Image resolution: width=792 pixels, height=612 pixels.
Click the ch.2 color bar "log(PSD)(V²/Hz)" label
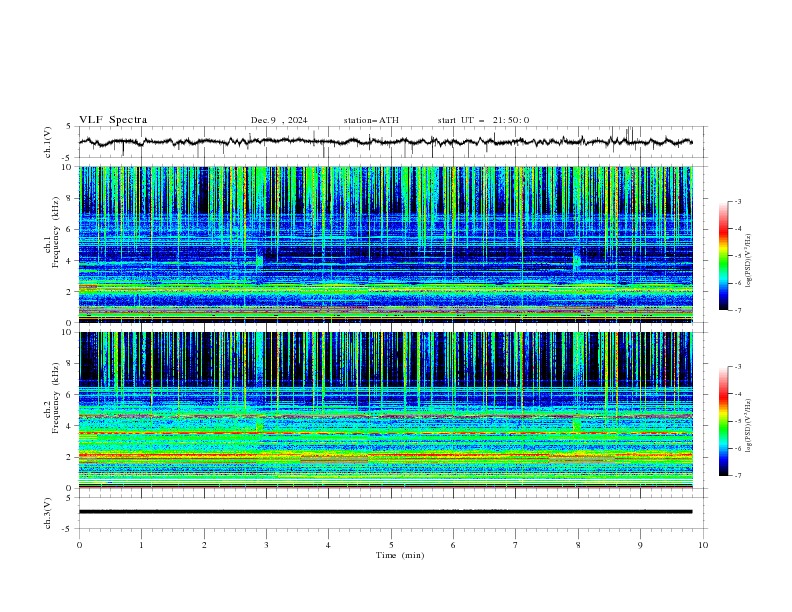pyautogui.click(x=750, y=425)
